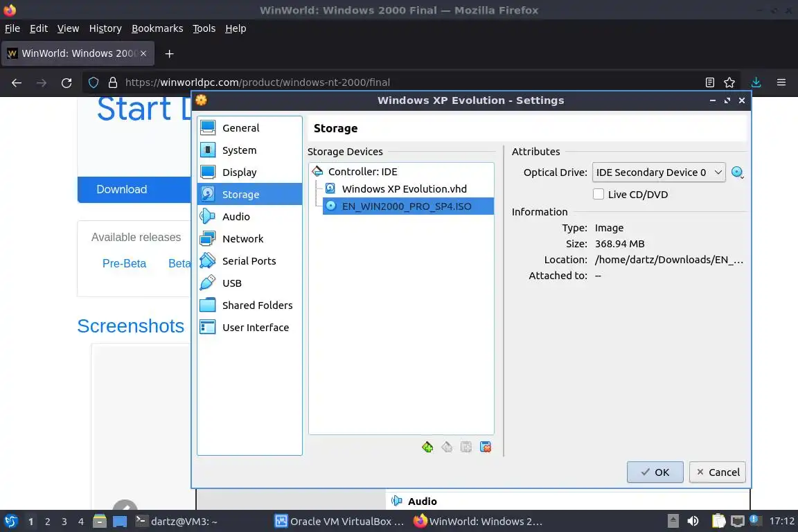The height and width of the screenshot is (532, 798).
Task: Select the Controller: IDE tree item
Action: [x=362, y=172]
